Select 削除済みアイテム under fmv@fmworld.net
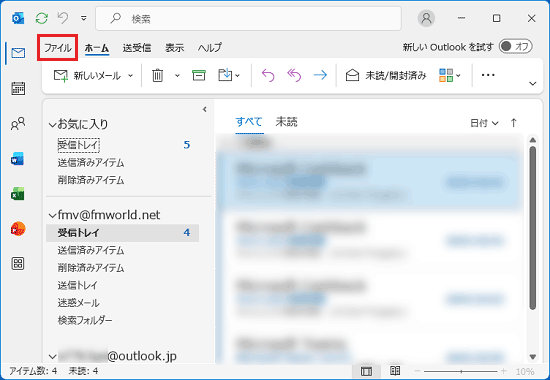This screenshot has width=550, height=380. coord(91,268)
